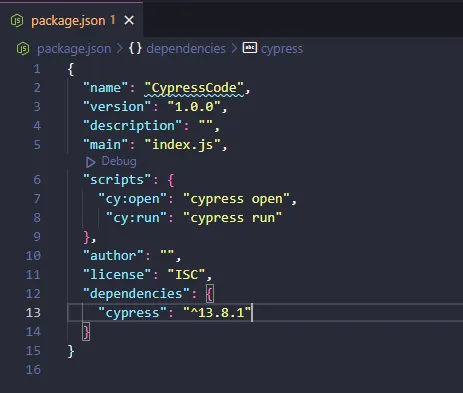This screenshot has height=393, width=463.
Task: Click the Node.js file icon in the tab
Action: [x=17, y=21]
